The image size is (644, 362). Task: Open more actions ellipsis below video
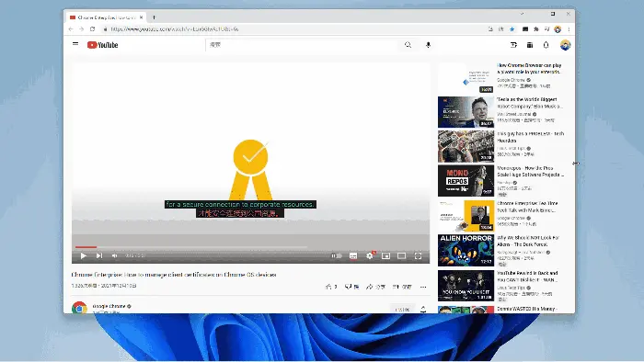pyautogui.click(x=423, y=287)
